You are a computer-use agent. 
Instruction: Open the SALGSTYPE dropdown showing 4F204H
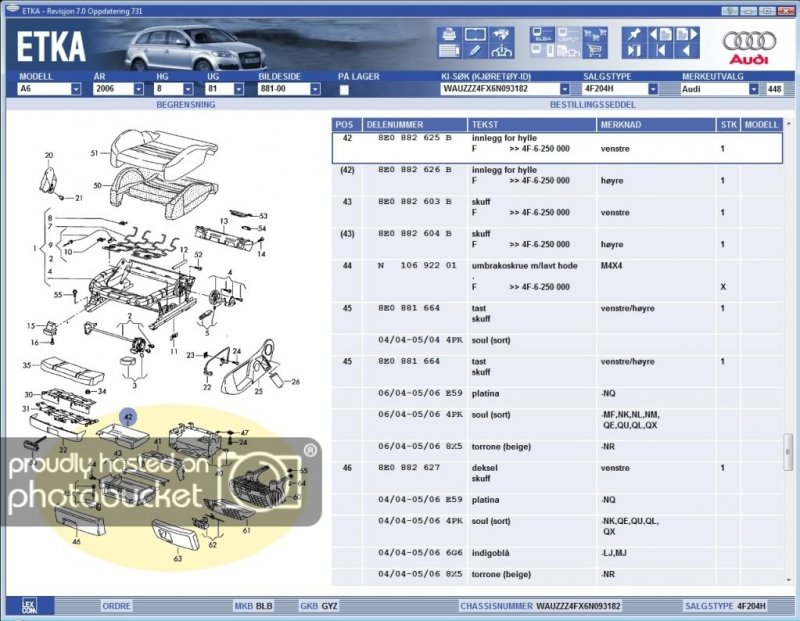click(x=652, y=89)
